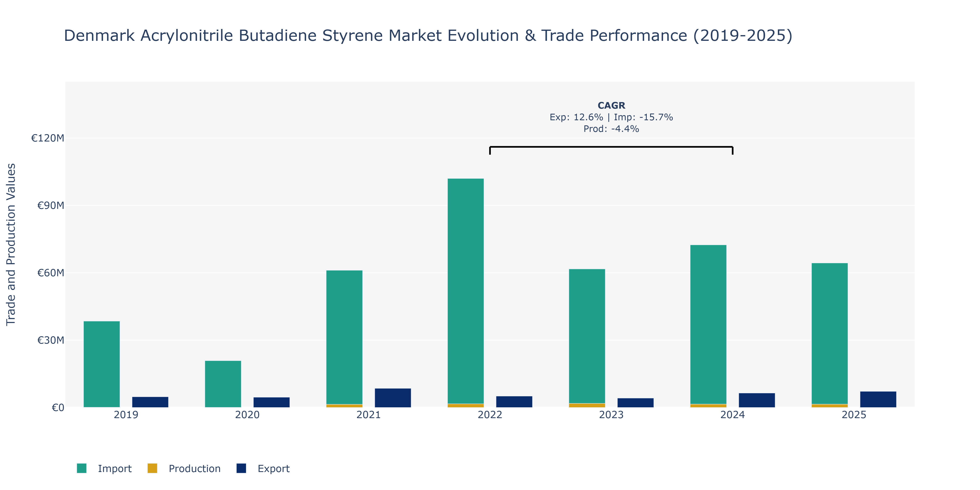This screenshot has width=980, height=490.
Task: Click the teal Import legend swatch
Action: point(81,468)
